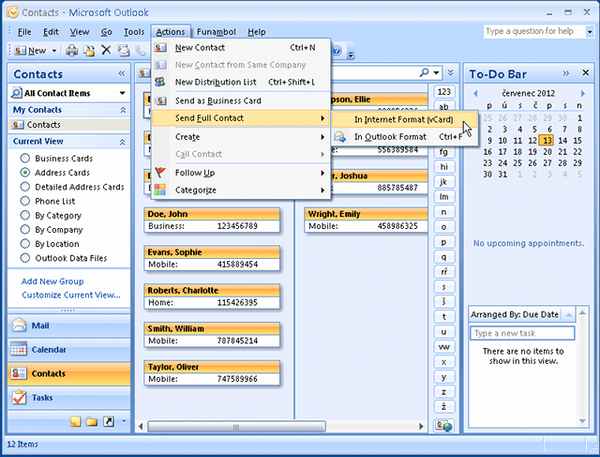Click the Shortcuts arrow icon in navigation pane
600x457 pixels.
tap(107, 422)
